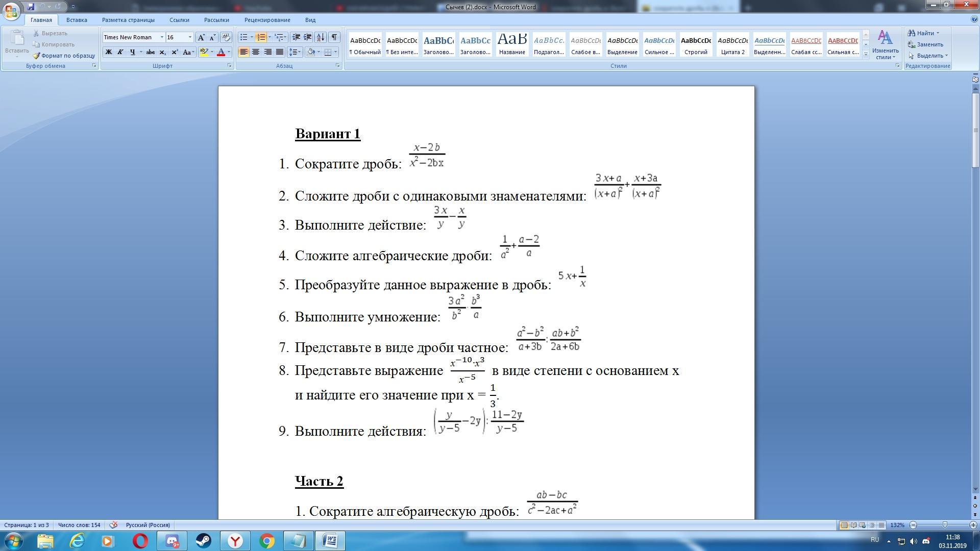Click the superscript icon
Image resolution: width=980 pixels, height=551 pixels.
pos(175,52)
